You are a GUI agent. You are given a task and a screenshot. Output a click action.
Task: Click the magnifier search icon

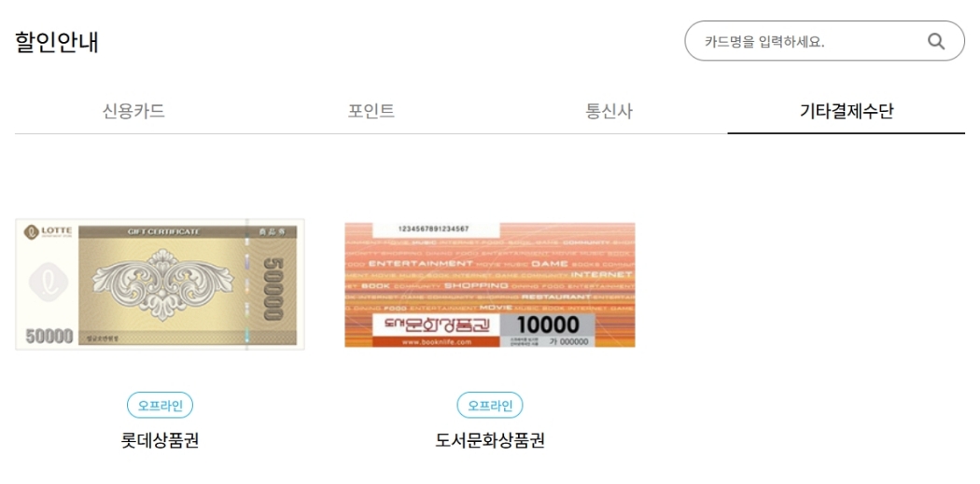coord(935,41)
